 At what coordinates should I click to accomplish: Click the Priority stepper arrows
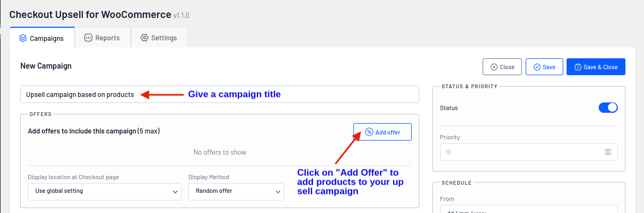pos(608,153)
